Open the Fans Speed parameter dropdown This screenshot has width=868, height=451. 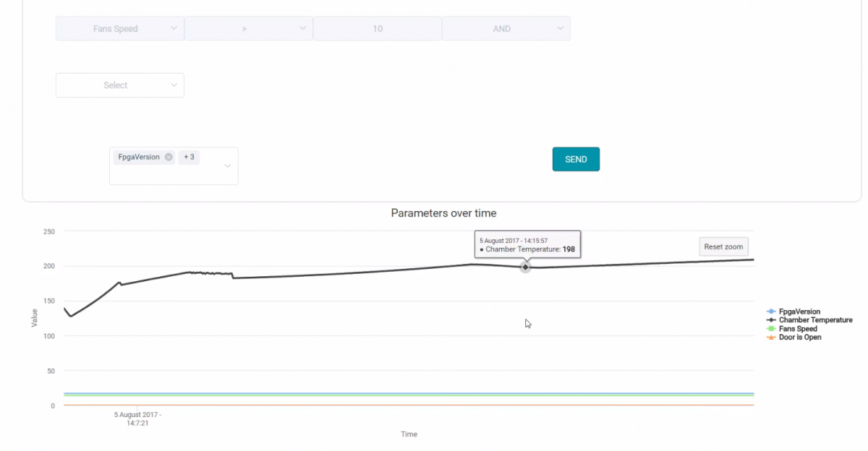pos(120,29)
